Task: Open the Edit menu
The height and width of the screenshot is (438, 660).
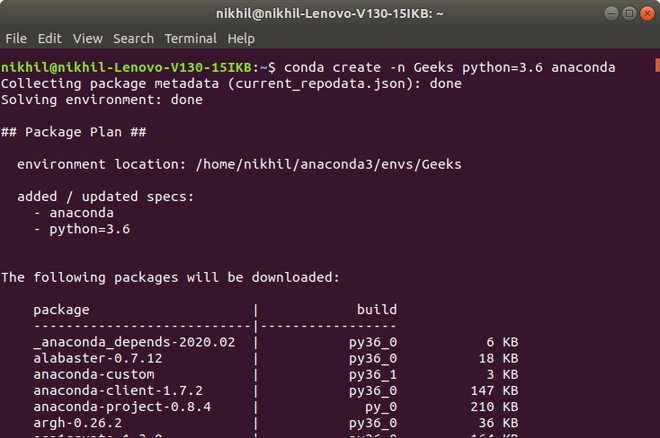Action: coord(50,39)
